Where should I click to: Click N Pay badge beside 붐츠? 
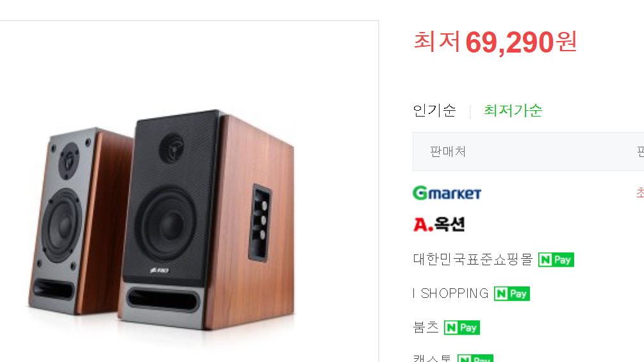[x=462, y=328]
